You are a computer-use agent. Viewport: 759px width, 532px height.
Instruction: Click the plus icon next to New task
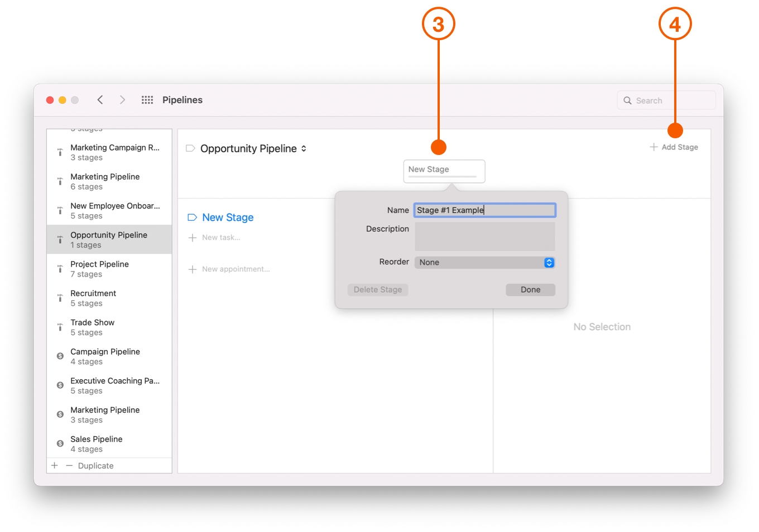pos(192,237)
